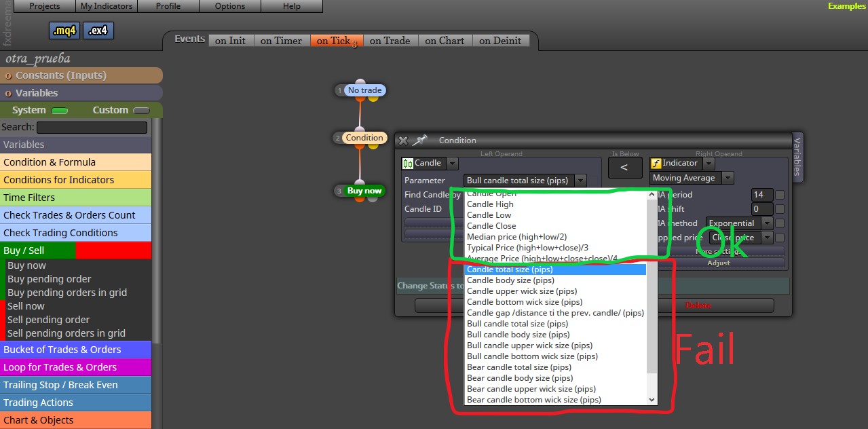Screen dimensions: 868x429
Task: Open Conditions for Indicators category
Action: (x=76, y=180)
